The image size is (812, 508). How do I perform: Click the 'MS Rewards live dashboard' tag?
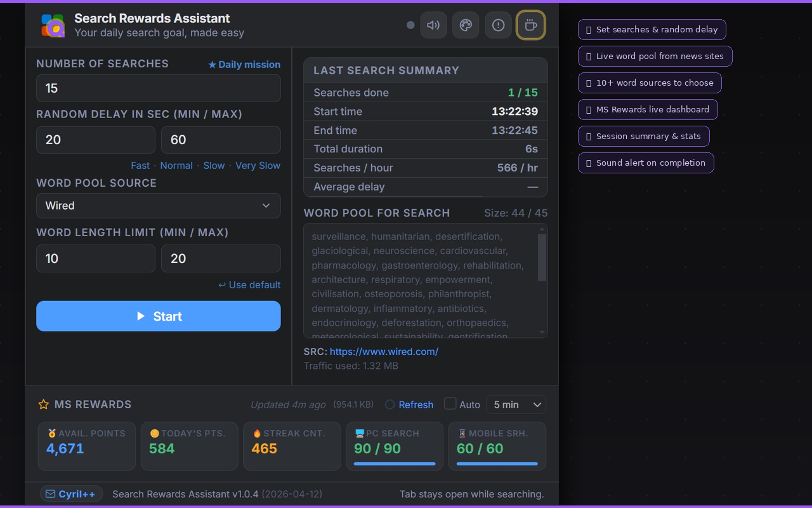click(648, 109)
